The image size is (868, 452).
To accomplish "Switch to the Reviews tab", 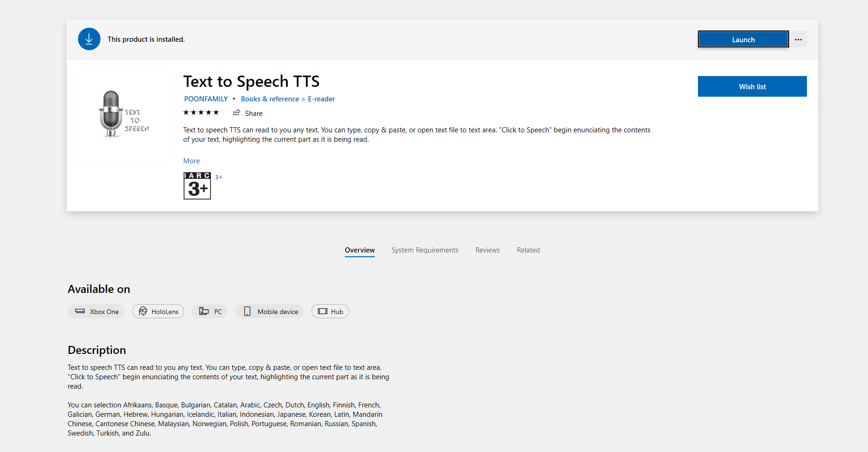I will click(488, 250).
